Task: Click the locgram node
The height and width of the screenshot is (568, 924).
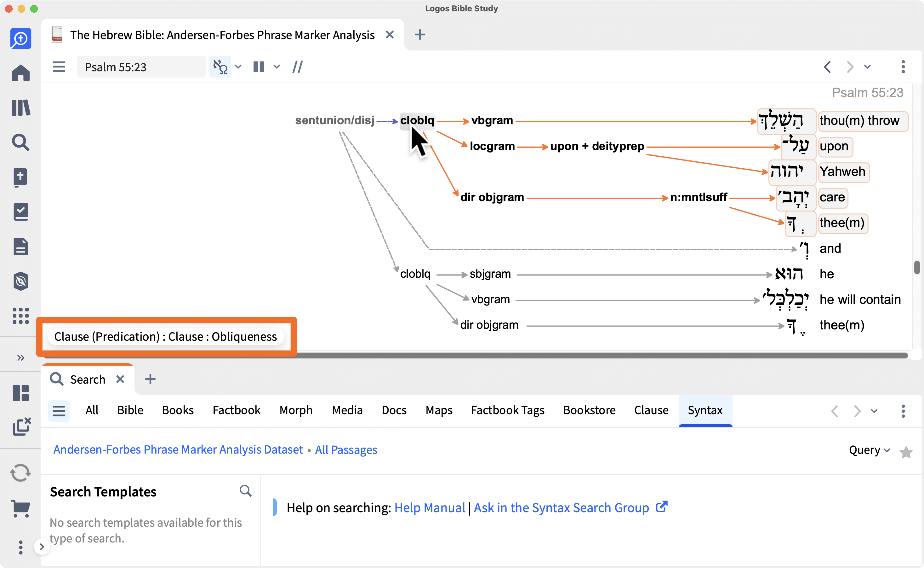Action: 492,146
